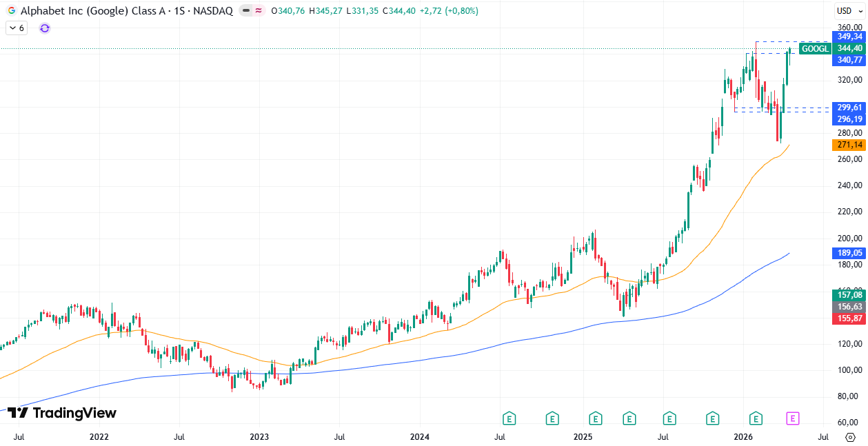868x446 pixels.
Task: Click the green earnings E marker below 2026
Action: [756, 418]
